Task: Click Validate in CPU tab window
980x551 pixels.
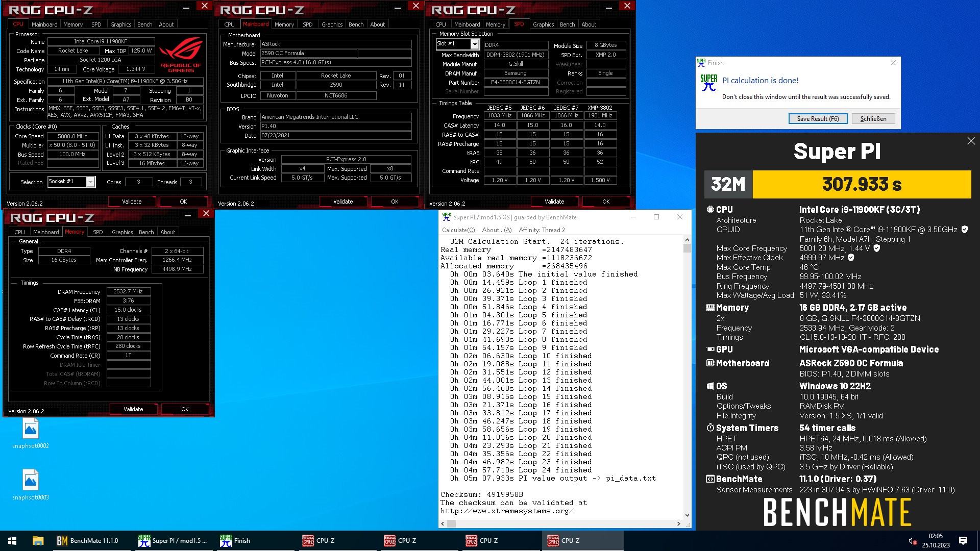Action: [x=132, y=202]
